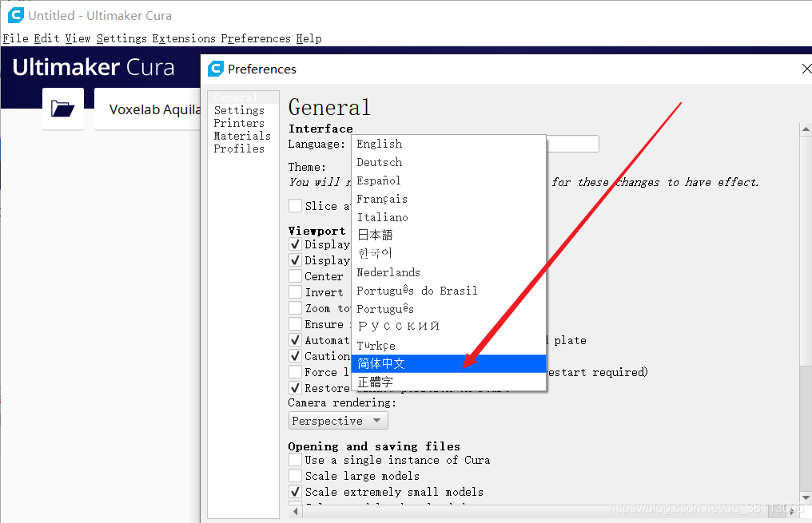Uncheck Scale extremely small models
This screenshot has height=523, width=812.
[295, 492]
